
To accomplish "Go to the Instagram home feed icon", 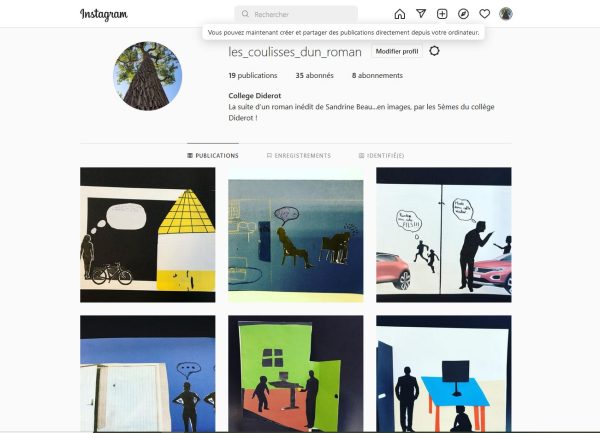I will point(399,14).
